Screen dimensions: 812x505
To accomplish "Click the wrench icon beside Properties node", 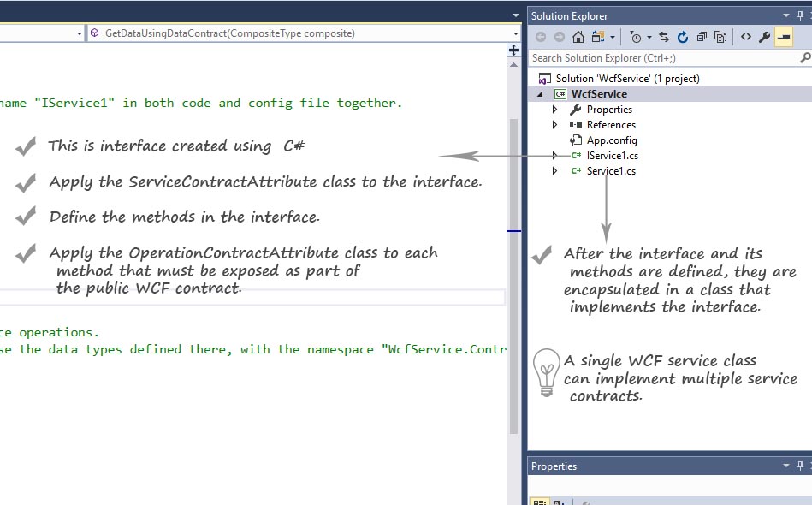I will click(x=575, y=110).
